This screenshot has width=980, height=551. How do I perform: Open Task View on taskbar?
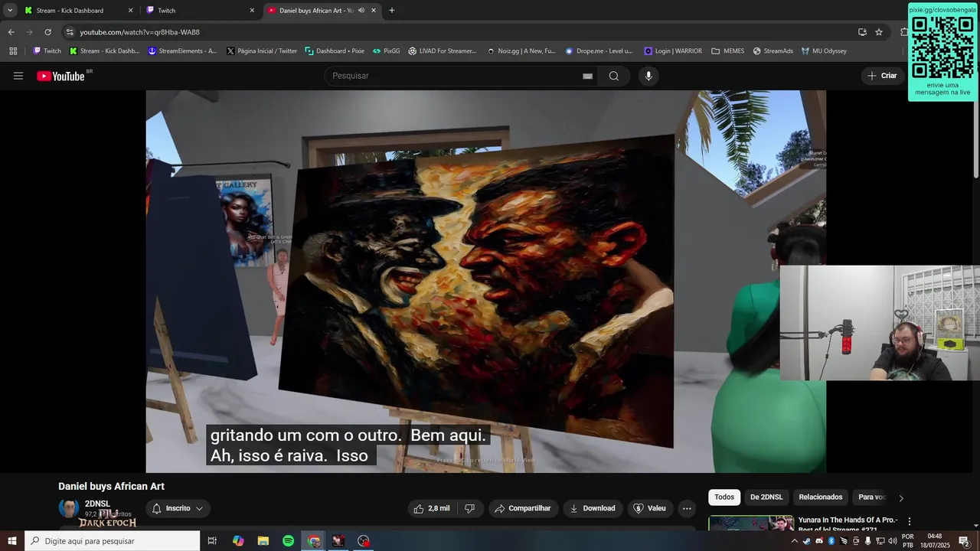pyautogui.click(x=212, y=541)
